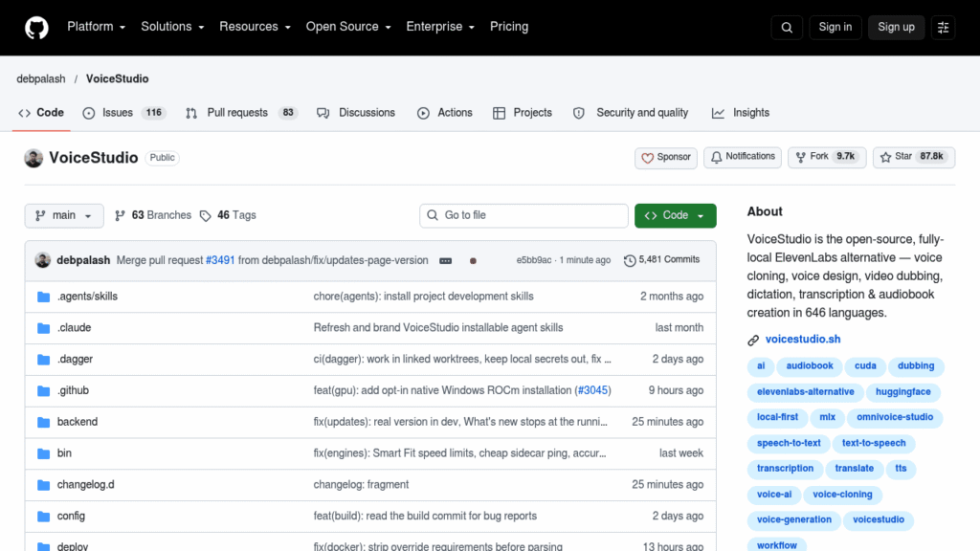
Task: Open the e5bb9ac commit hash link
Action: [x=534, y=260]
